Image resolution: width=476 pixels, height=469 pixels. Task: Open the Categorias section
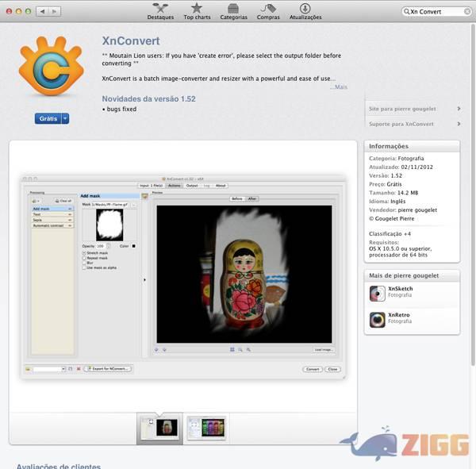233,11
